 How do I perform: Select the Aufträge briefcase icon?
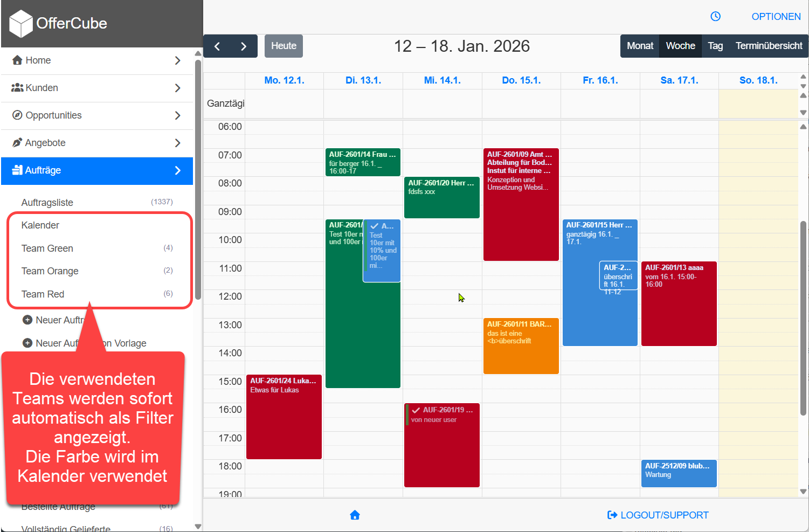click(x=18, y=170)
